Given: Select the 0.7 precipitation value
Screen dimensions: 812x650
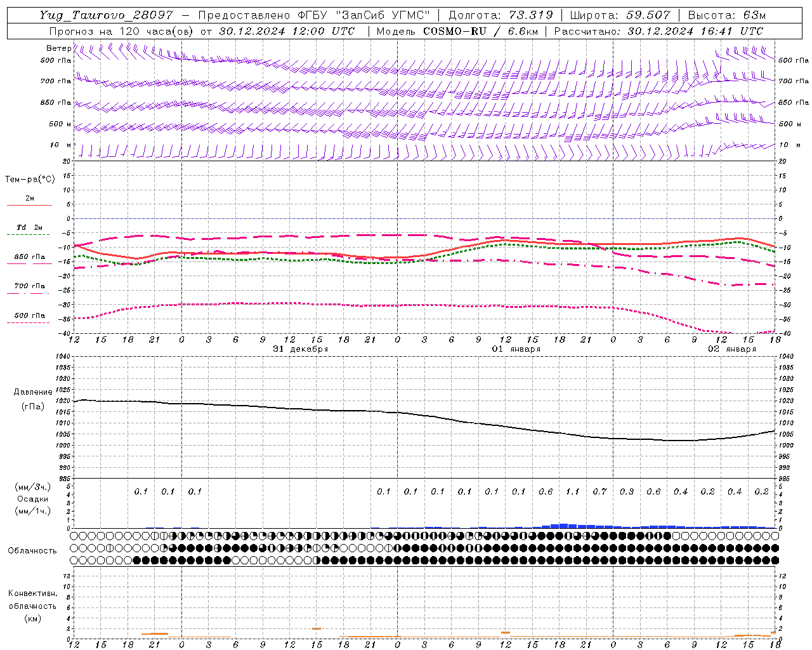Looking at the screenshot, I should coord(599,491).
